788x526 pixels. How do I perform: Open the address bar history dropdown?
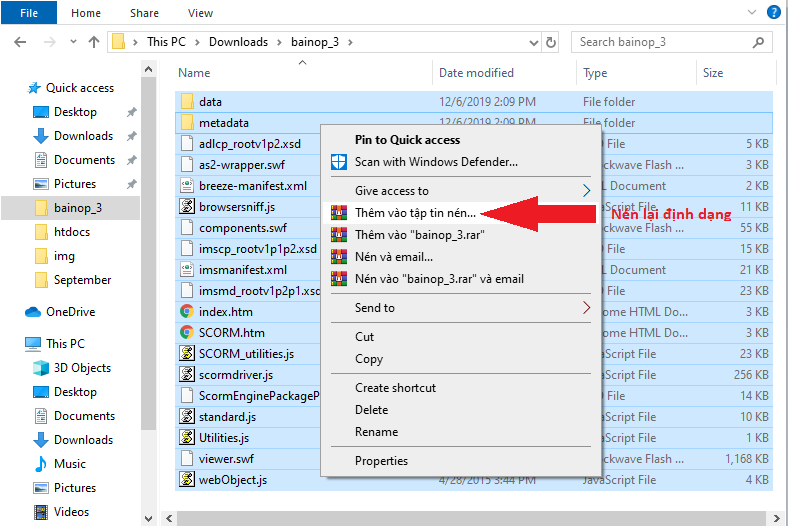(x=534, y=43)
